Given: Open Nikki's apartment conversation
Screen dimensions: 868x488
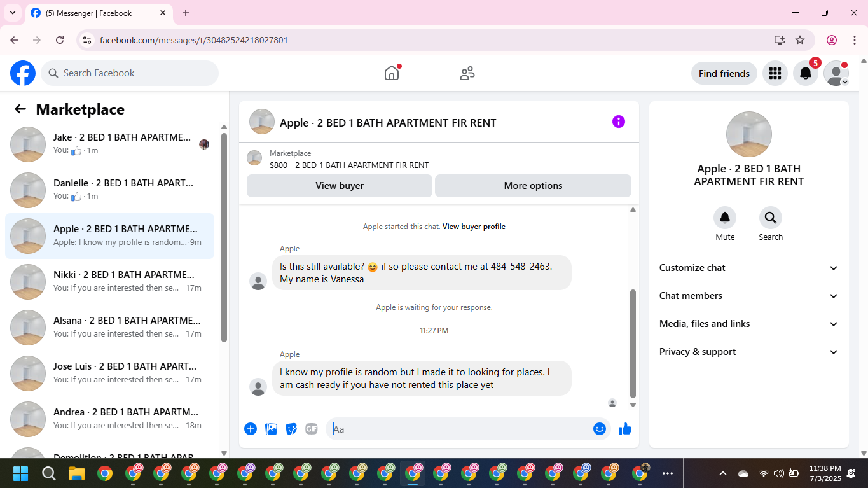Looking at the screenshot, I should [x=110, y=282].
